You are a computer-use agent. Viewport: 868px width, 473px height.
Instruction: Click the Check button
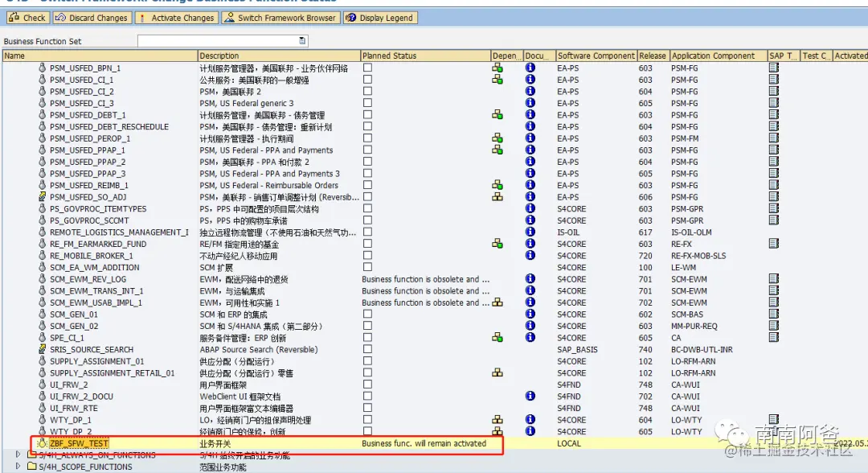(27, 18)
